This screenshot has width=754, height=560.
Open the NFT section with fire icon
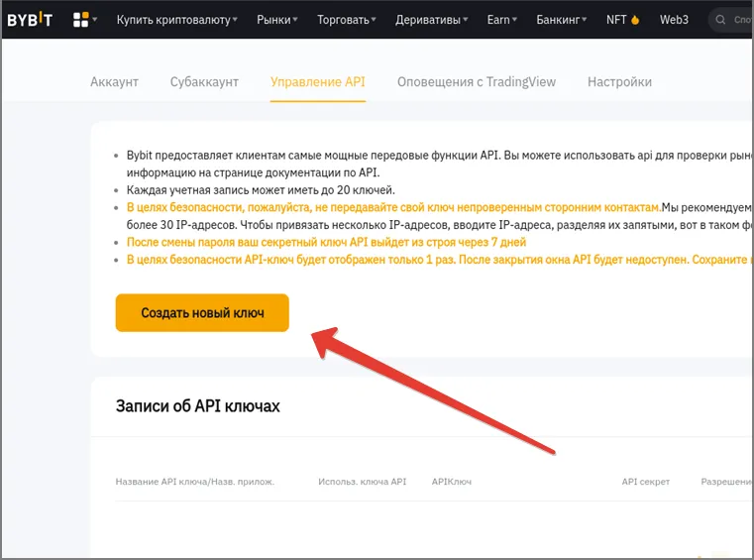click(622, 19)
